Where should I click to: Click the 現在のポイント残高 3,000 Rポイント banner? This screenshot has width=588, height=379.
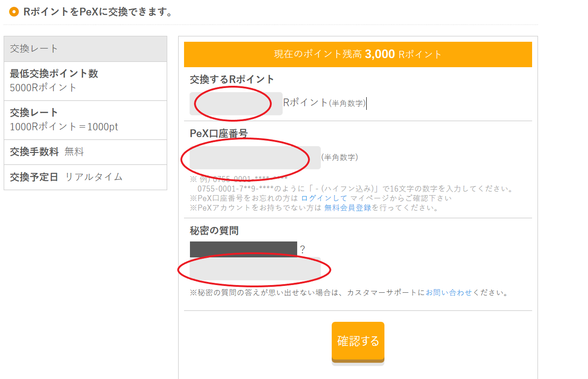(358, 54)
